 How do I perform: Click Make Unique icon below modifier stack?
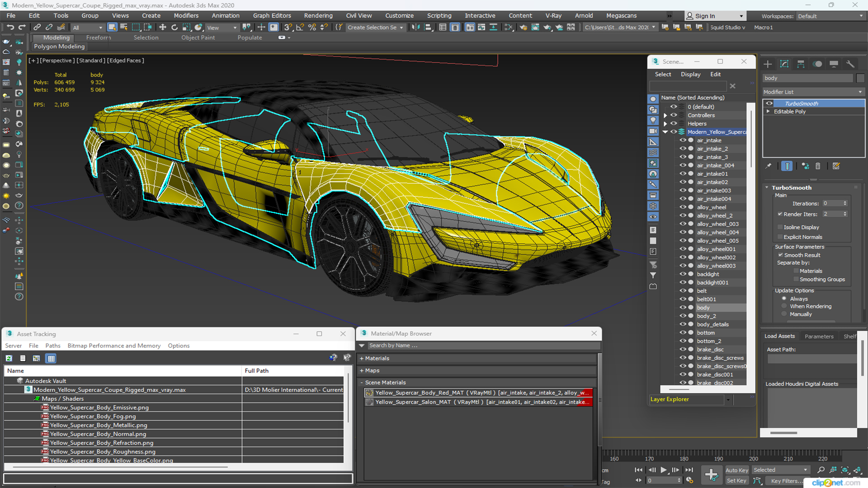click(805, 166)
